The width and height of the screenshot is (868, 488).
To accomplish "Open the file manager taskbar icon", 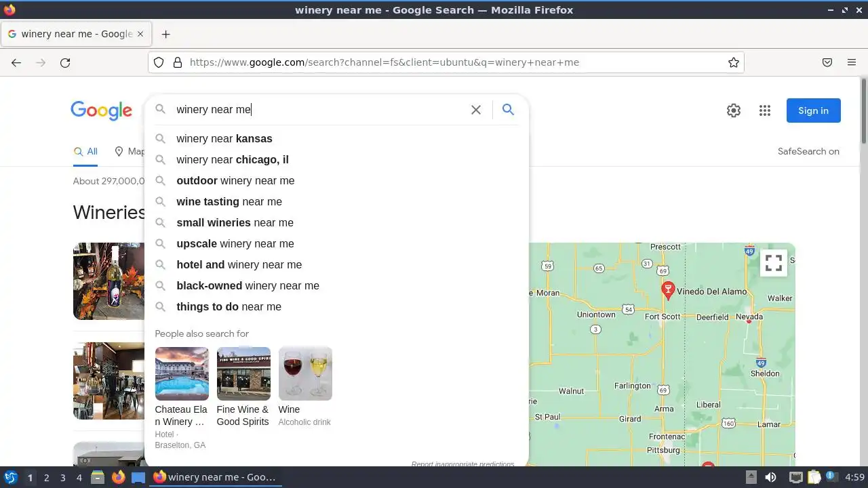I will coord(98,477).
